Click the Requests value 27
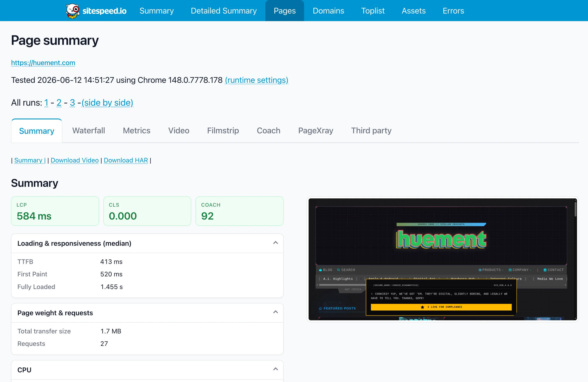The width and height of the screenshot is (588, 382). tap(104, 344)
